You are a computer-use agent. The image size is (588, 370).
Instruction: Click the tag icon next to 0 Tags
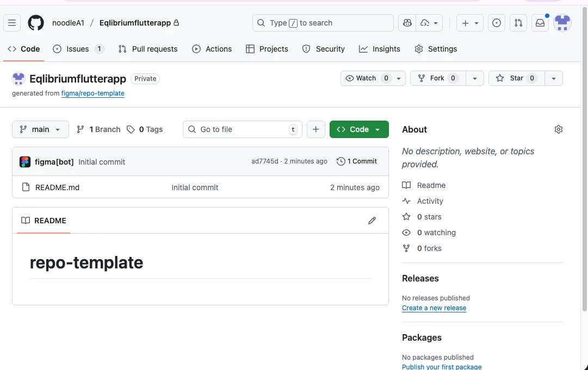pos(131,129)
